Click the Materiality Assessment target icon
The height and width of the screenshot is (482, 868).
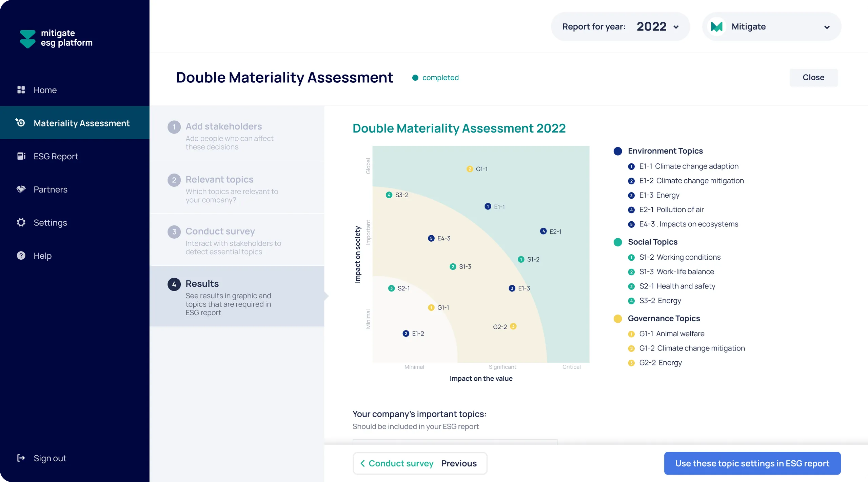[20, 122]
